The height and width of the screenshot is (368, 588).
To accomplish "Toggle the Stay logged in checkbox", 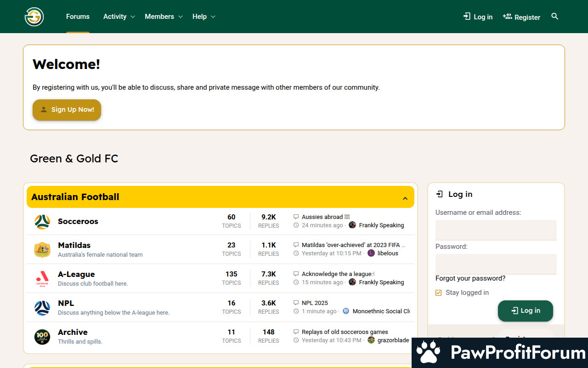I will pos(438,293).
